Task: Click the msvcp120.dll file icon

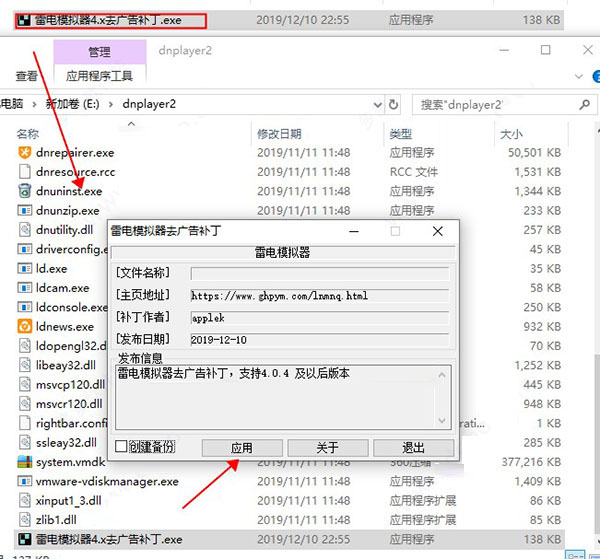Action: pyautogui.click(x=25, y=385)
